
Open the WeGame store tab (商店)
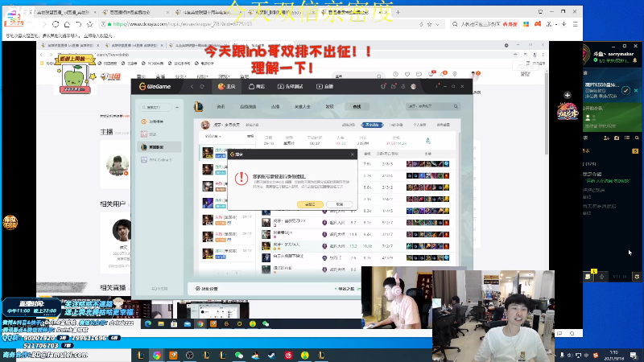(257, 87)
